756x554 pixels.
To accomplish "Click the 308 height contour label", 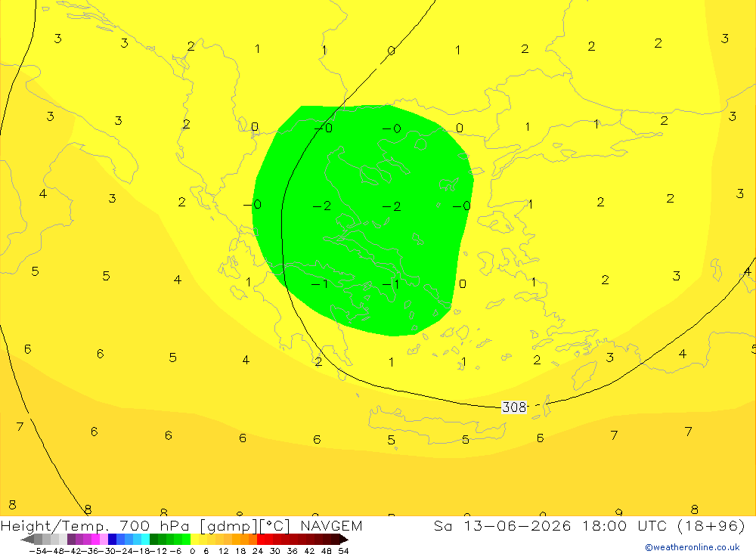I will pos(514,407).
